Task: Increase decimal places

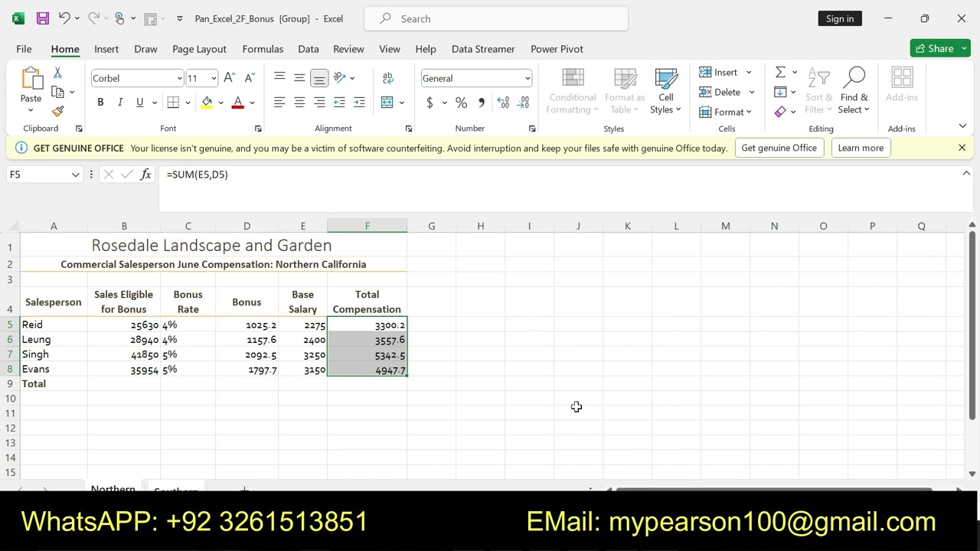Action: tap(503, 102)
